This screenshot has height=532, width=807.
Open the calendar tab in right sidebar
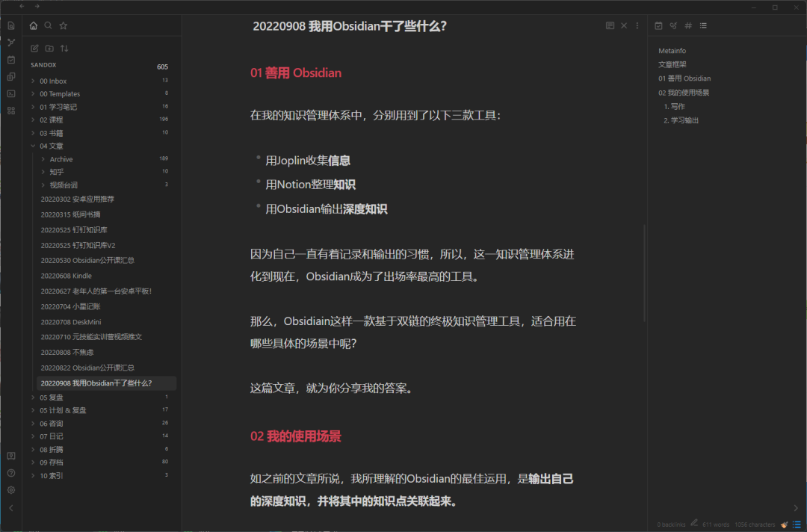pyautogui.click(x=658, y=25)
